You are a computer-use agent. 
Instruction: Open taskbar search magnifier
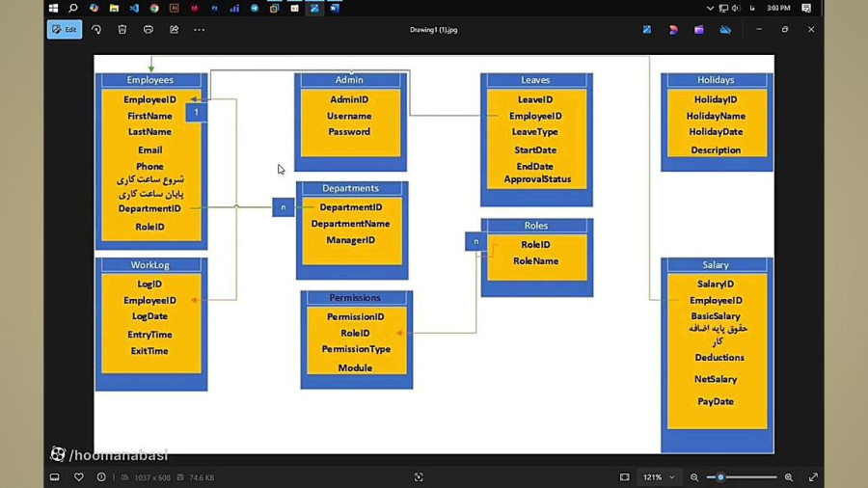73,8
